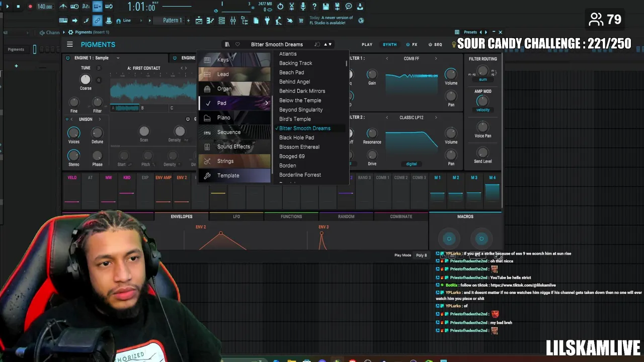
Task: Toggle the Q quantize button near Coarse
Action: click(x=99, y=80)
